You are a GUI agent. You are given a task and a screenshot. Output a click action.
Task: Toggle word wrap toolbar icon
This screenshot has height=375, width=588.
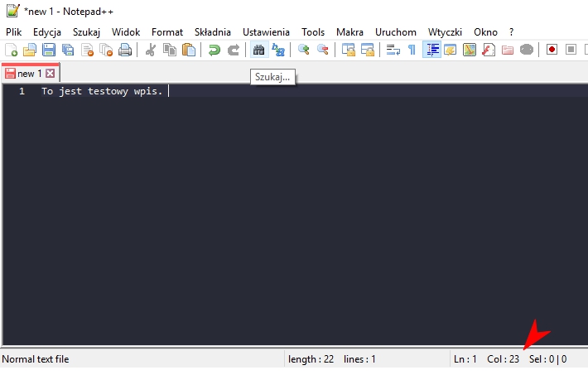pos(393,50)
